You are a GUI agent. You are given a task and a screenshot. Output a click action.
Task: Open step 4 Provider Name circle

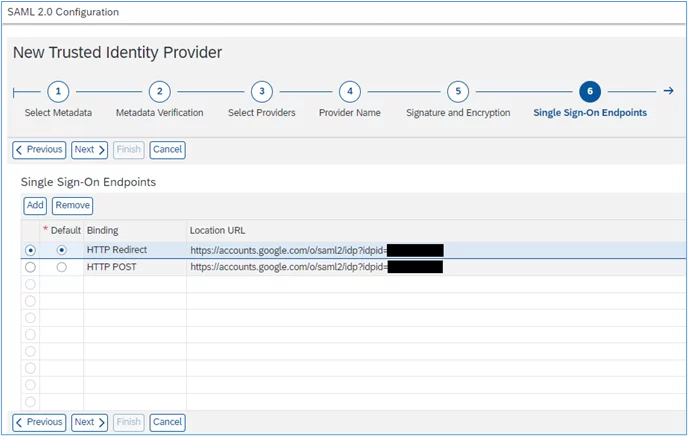point(350,92)
